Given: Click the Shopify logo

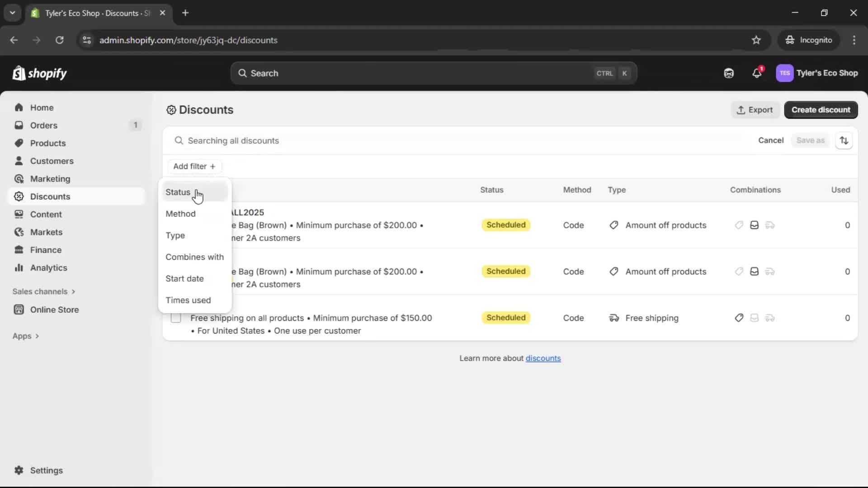Looking at the screenshot, I should [40, 73].
